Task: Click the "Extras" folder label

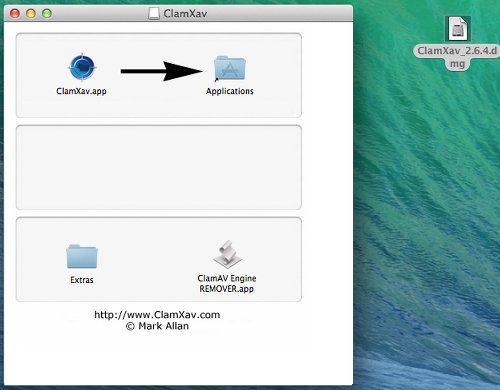Action: point(82,280)
